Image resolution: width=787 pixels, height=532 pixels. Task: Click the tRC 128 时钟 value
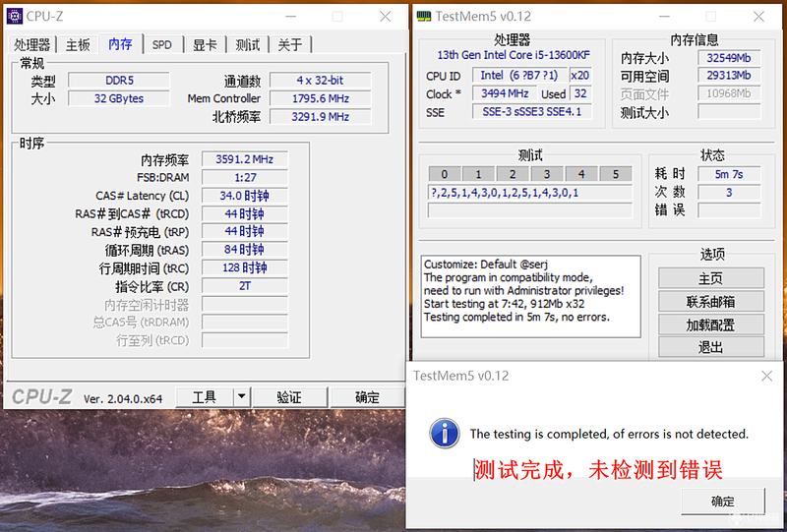[x=244, y=267]
